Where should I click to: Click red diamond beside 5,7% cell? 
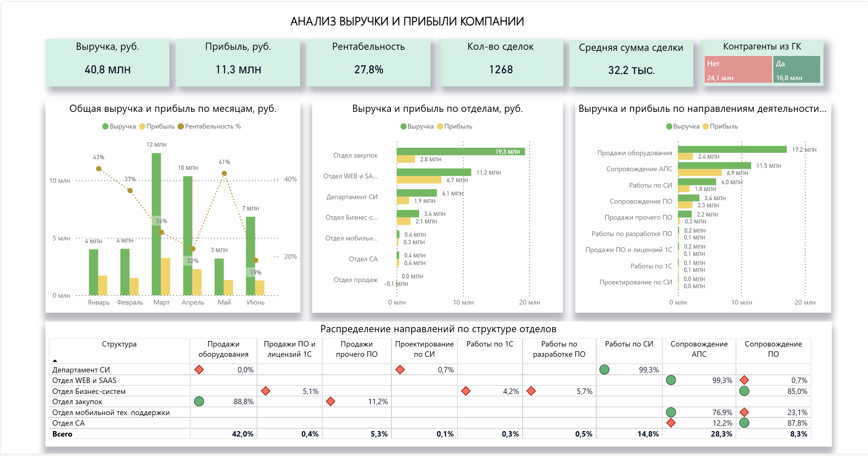[x=531, y=391]
